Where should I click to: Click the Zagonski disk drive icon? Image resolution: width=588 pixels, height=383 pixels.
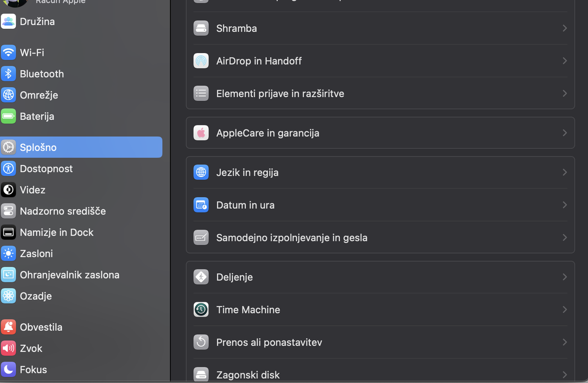[x=201, y=374]
